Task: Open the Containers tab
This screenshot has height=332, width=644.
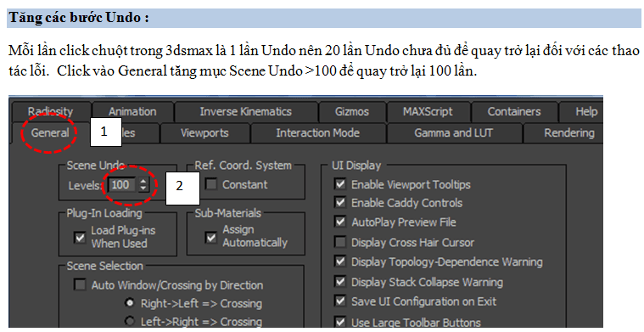Action: (x=514, y=111)
